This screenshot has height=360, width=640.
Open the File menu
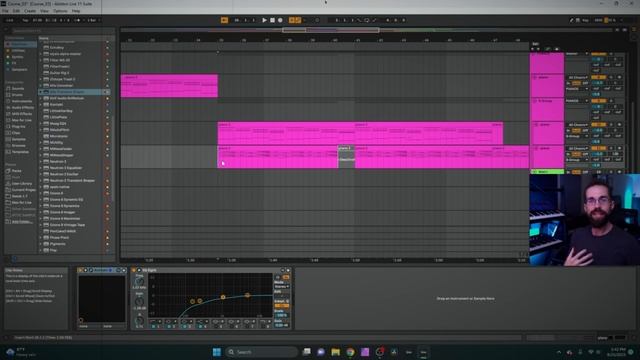[5, 11]
